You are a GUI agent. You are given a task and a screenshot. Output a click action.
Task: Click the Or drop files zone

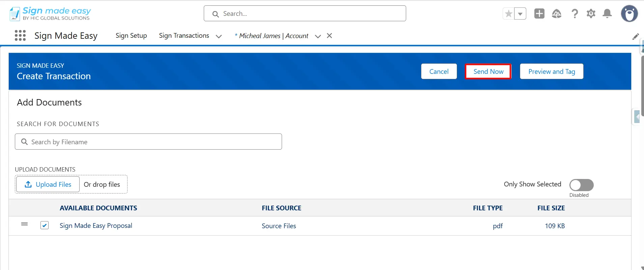click(x=102, y=184)
